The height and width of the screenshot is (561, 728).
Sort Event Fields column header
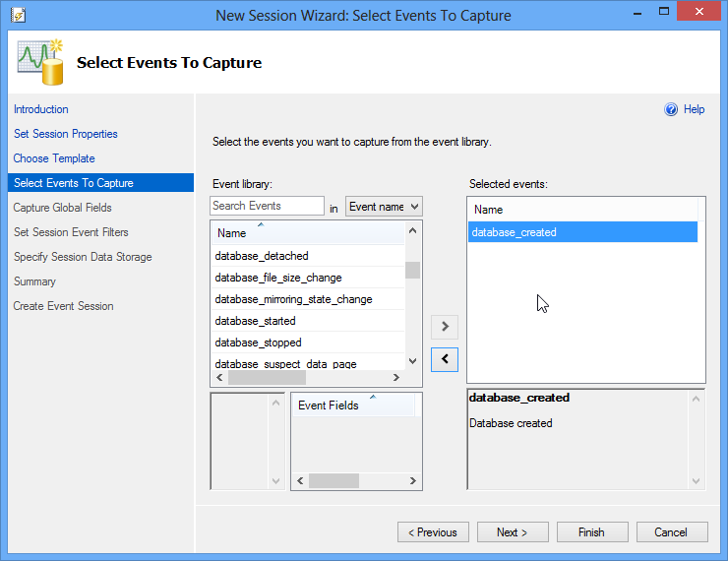pos(329,405)
